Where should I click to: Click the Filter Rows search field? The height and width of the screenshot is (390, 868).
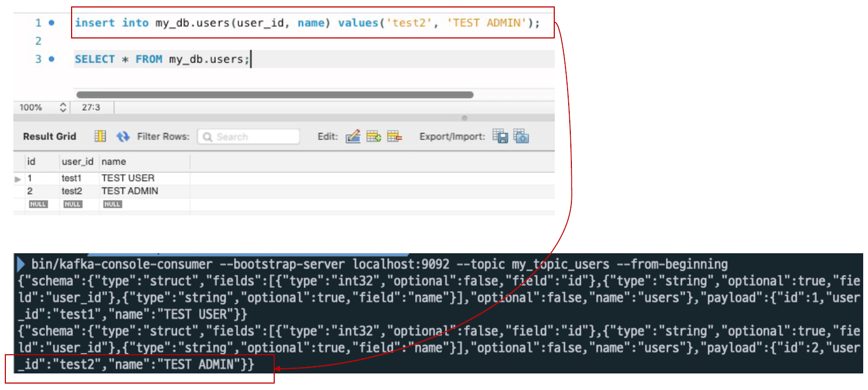[x=249, y=137]
